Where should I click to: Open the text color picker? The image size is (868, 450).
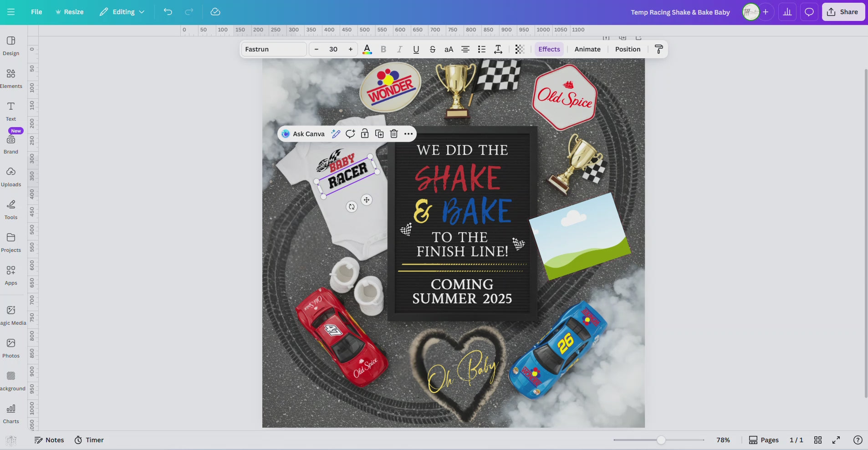pyautogui.click(x=367, y=49)
